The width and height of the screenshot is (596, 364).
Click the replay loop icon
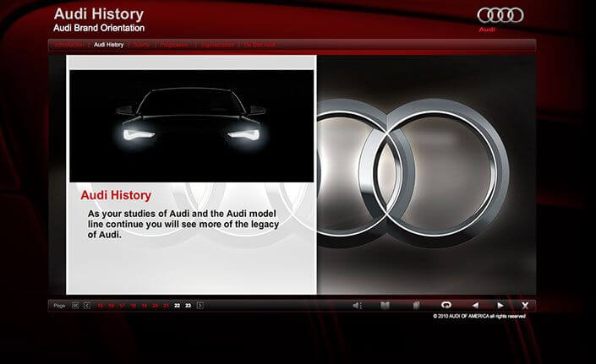[446, 305]
